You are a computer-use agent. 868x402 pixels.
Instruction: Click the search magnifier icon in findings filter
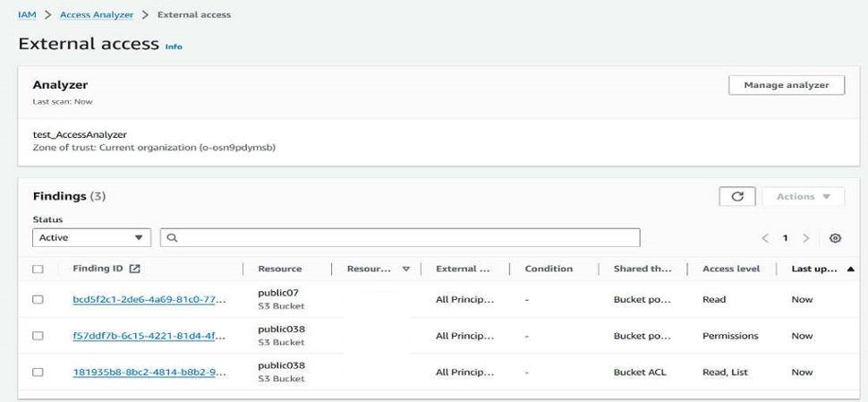[171, 238]
